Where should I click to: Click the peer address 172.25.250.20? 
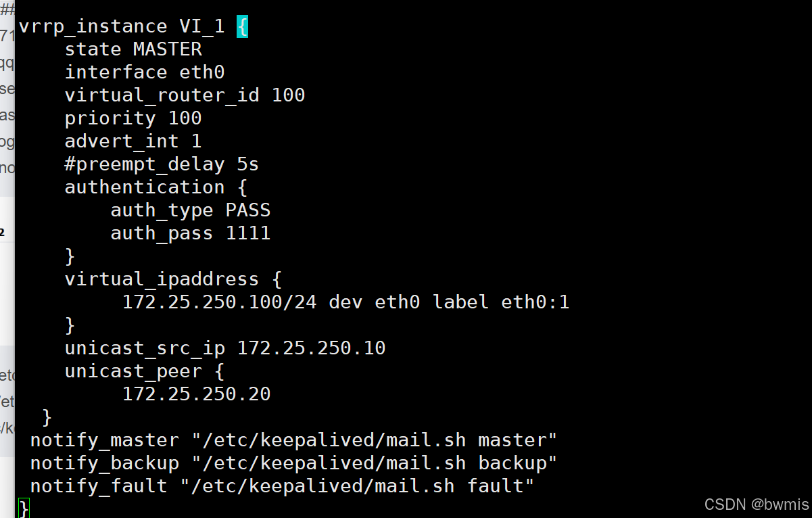pyautogui.click(x=196, y=394)
